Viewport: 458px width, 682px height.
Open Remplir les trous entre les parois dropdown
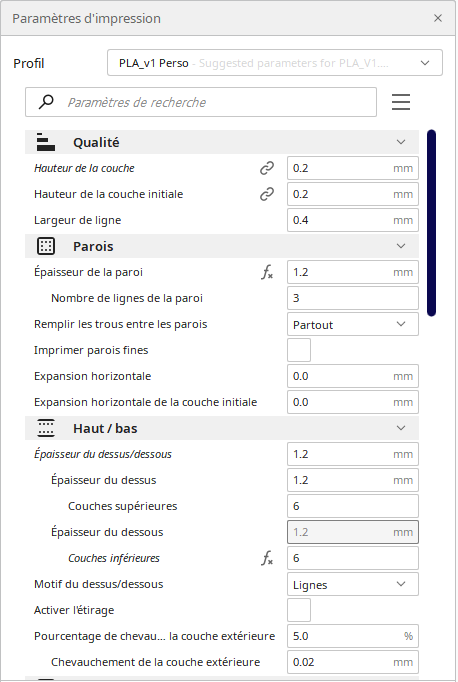point(353,324)
